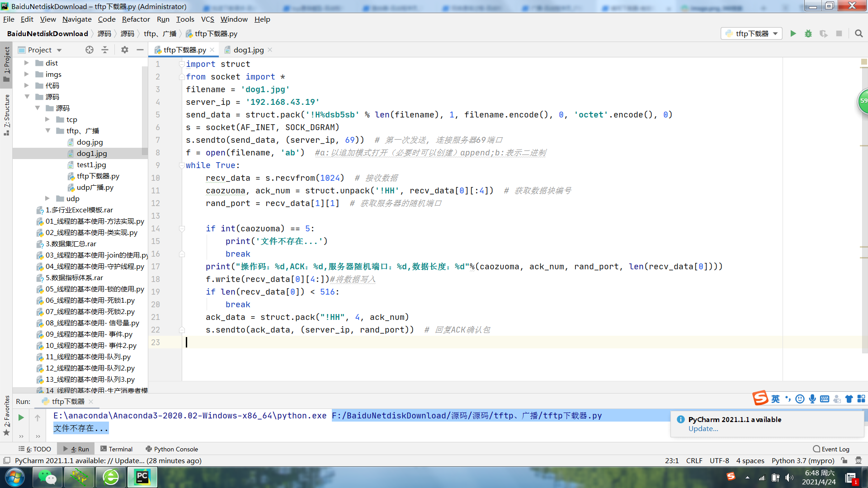Image resolution: width=868 pixels, height=488 pixels.
Task: Open the VCS menu
Action: [208, 19]
